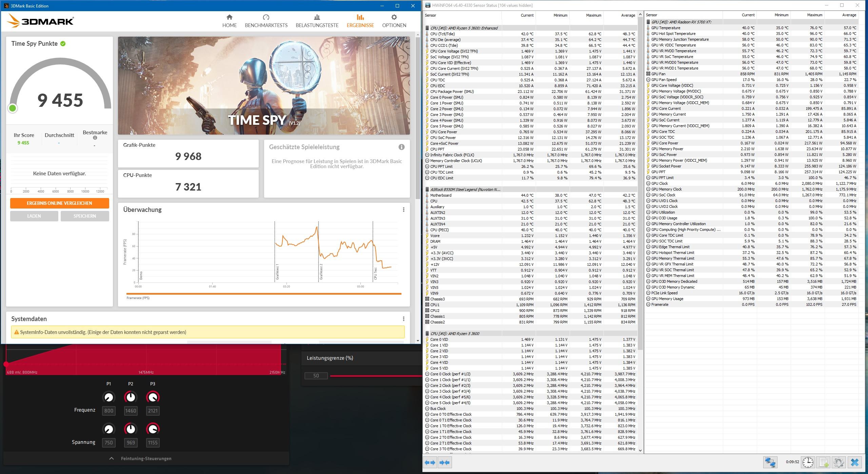Click HWiNFO left pane scroll down arrow
Screen dimensions: 868x474
(640, 450)
